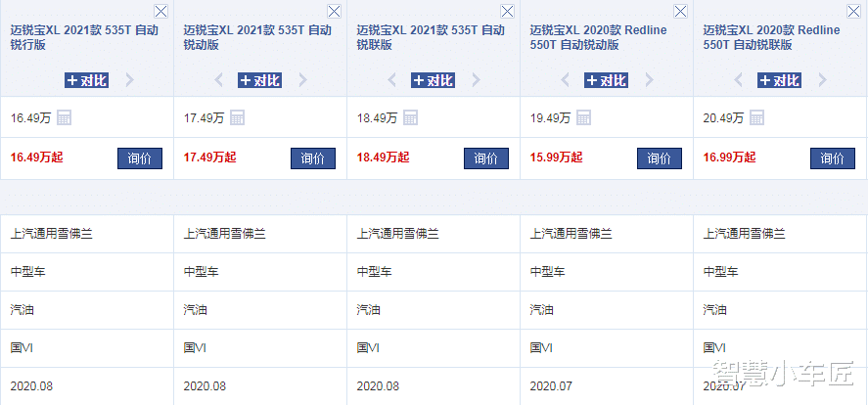The width and height of the screenshot is (868, 405).
Task: Select guide price 17.49万 text
Action: tap(204, 117)
